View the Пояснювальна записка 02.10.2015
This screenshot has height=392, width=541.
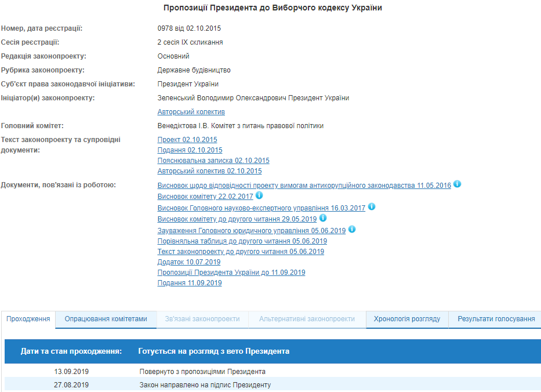tap(213, 160)
